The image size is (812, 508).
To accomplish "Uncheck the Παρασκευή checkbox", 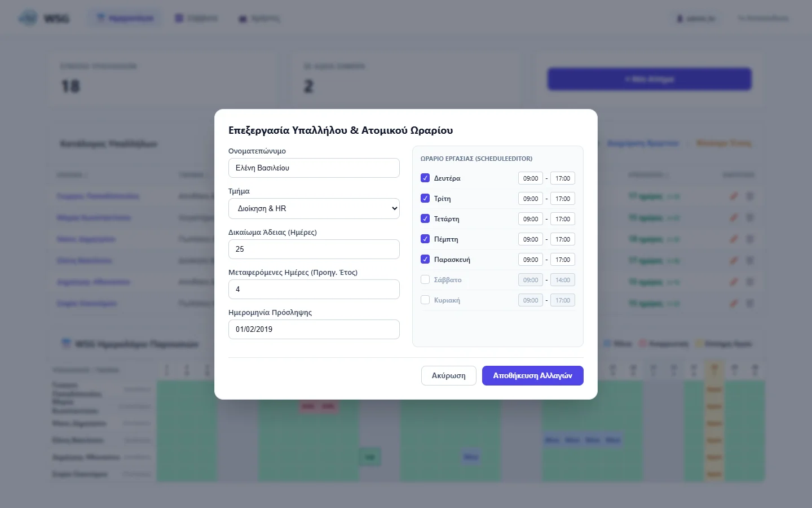I will pos(425,259).
